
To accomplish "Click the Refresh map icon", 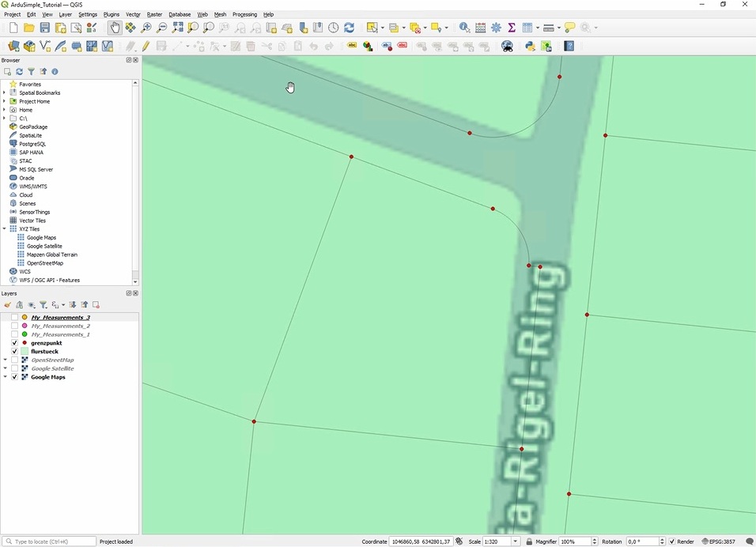I will [x=349, y=28].
